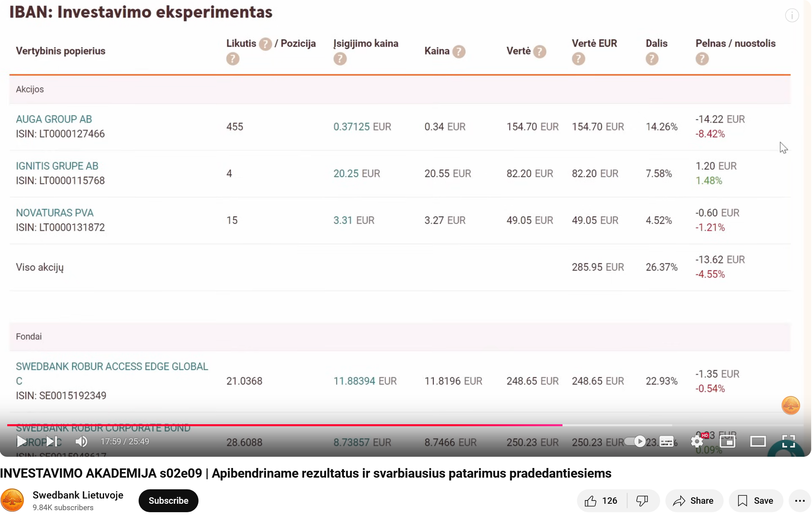Enable theater mode
Viewport: 812px width, 515px height.
pos(758,441)
